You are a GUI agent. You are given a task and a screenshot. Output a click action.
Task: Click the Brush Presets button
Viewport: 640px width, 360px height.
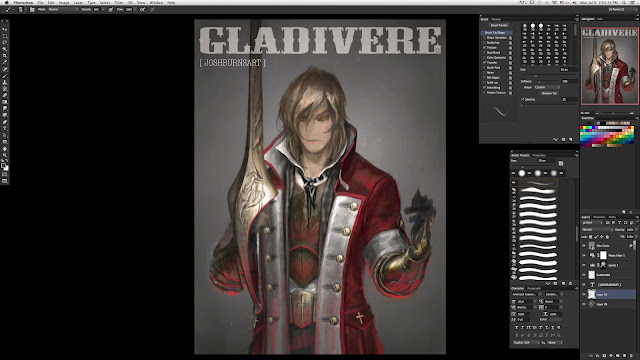click(x=499, y=25)
